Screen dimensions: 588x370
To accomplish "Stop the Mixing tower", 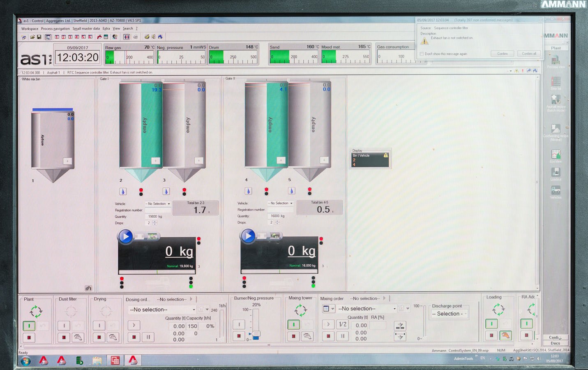I will click(294, 336).
